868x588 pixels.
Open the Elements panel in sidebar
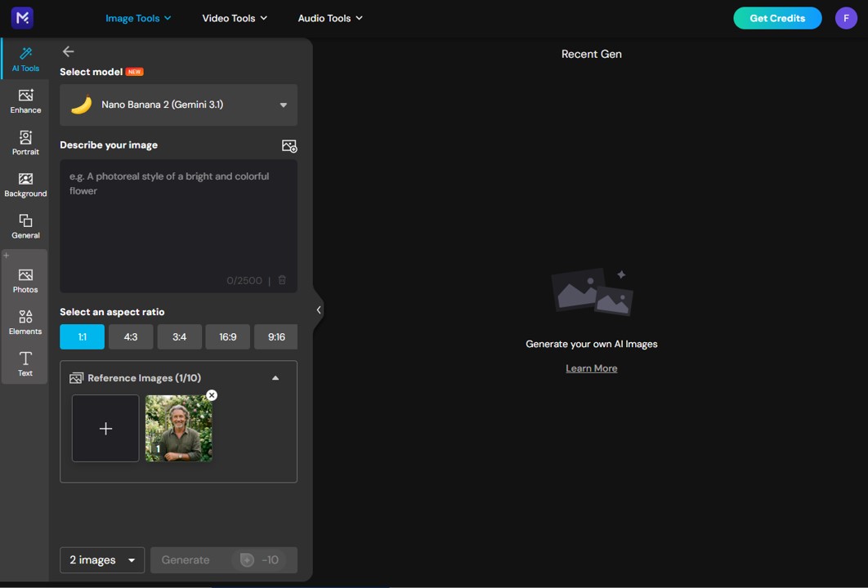pos(25,323)
